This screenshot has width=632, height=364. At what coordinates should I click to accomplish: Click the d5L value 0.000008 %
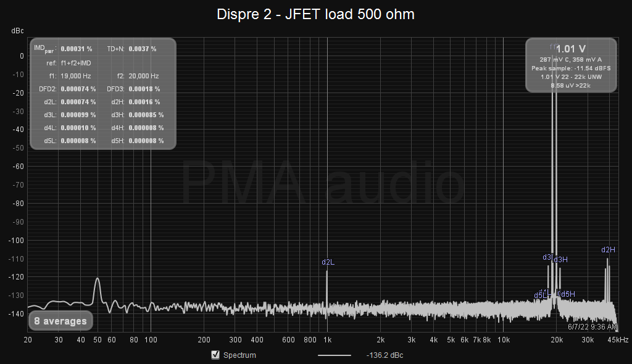[x=78, y=141]
